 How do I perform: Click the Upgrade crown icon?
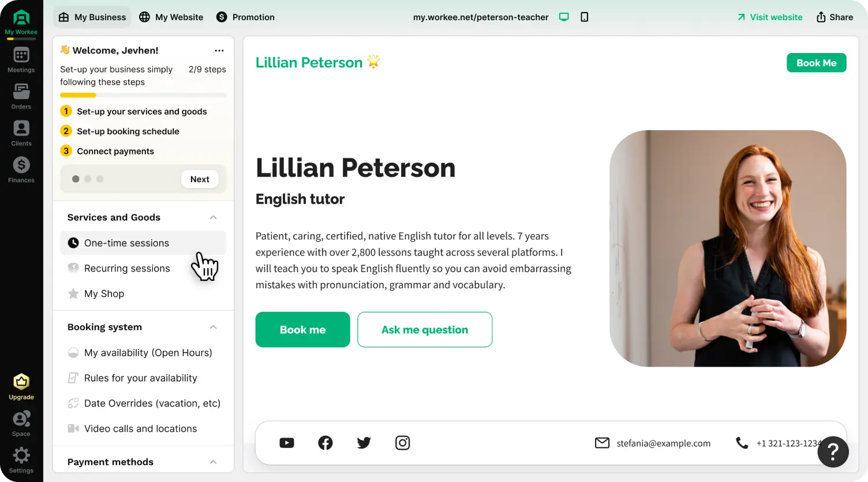pyautogui.click(x=21, y=382)
